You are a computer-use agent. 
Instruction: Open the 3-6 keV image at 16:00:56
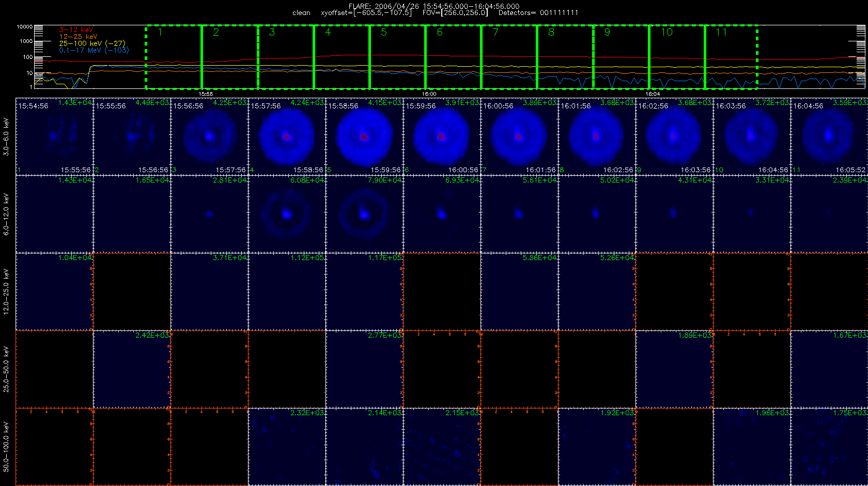click(519, 136)
